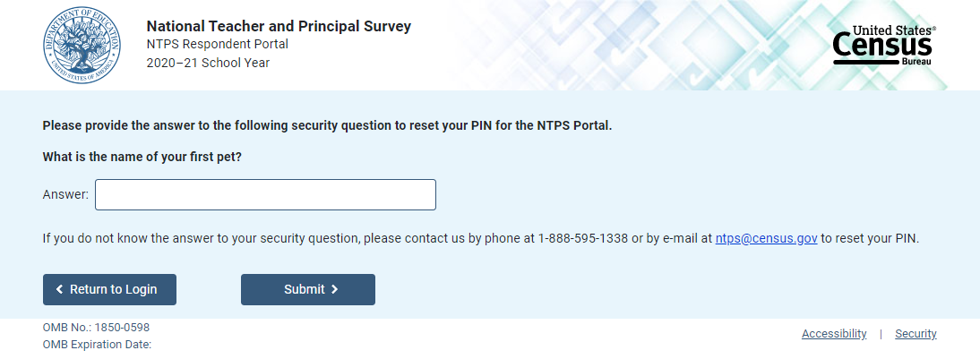980x359 pixels.
Task: Open the Security footer link
Action: 916,334
